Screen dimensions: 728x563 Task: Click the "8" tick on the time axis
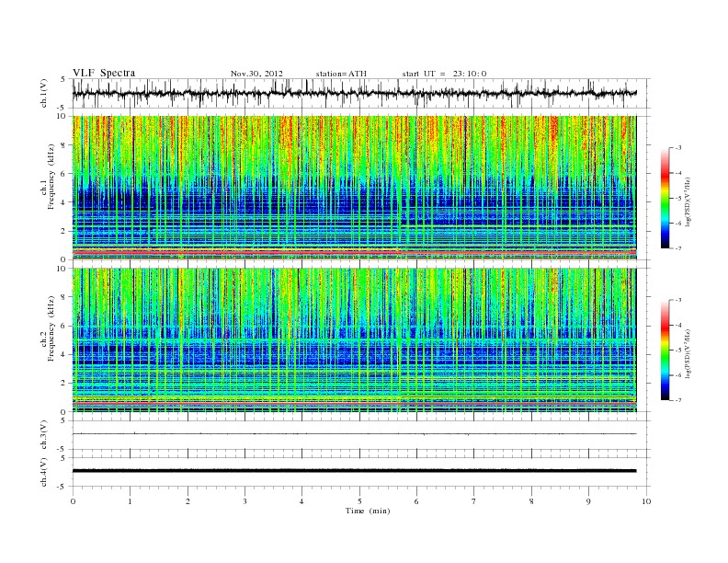click(x=531, y=501)
